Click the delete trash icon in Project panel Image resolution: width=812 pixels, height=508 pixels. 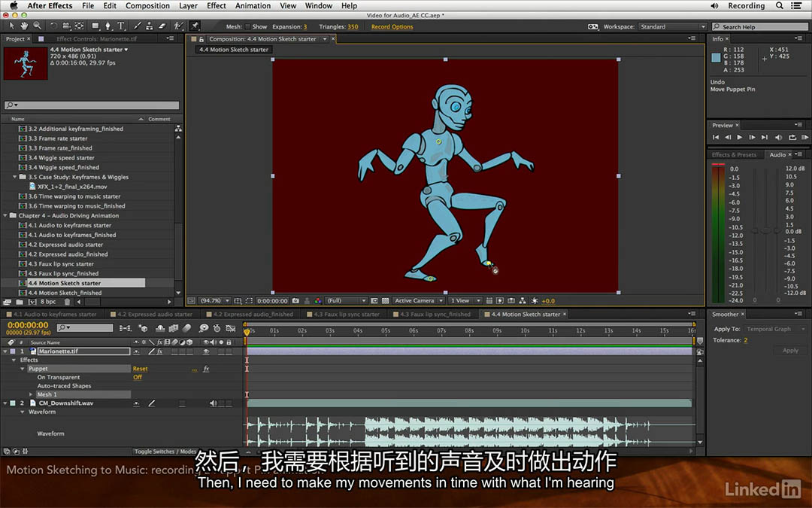tap(67, 302)
